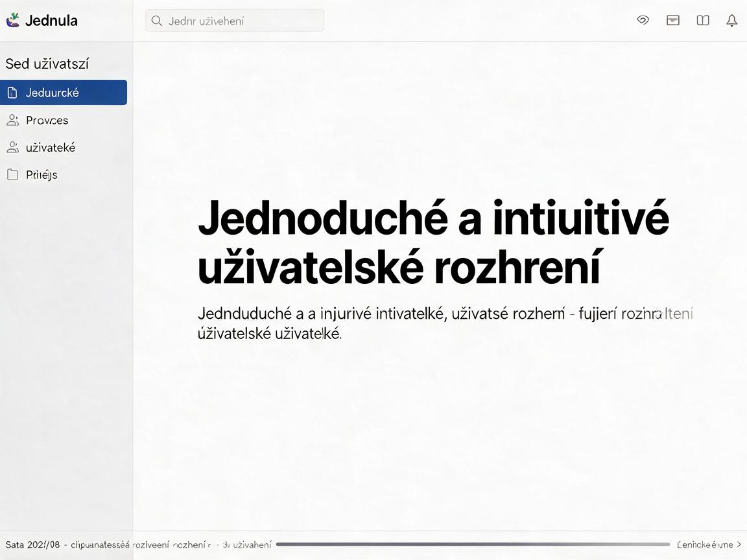Screen dimensions: 747x560
Task: Open the notifications bell
Action: [731, 21]
